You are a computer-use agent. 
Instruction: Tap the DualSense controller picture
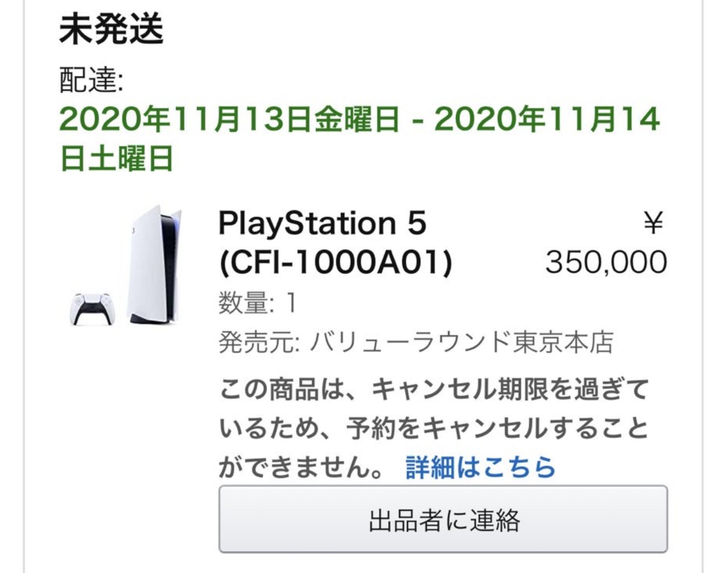pyautogui.click(x=93, y=309)
